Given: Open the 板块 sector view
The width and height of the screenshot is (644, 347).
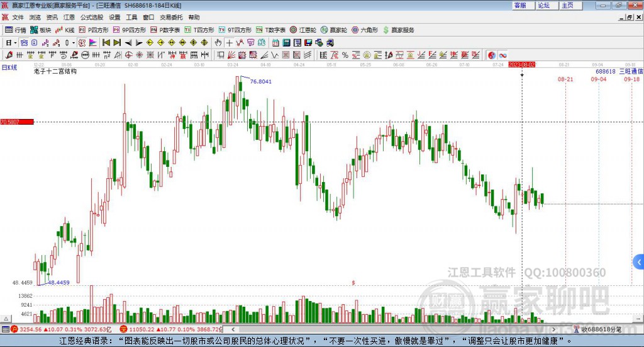Looking at the screenshot, I should (x=40, y=30).
